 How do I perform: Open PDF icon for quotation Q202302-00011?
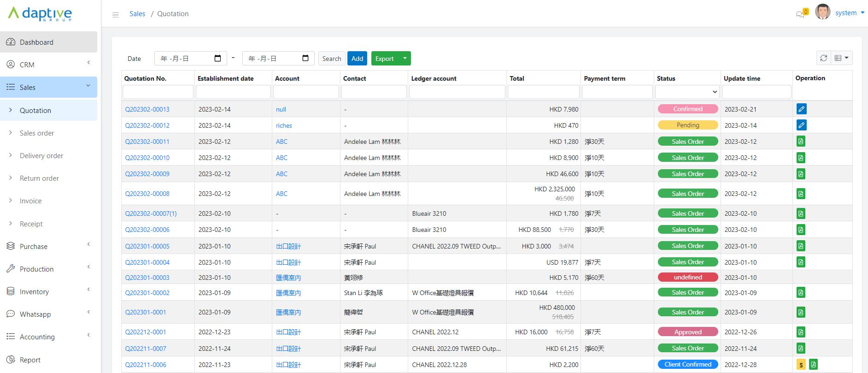801,142
